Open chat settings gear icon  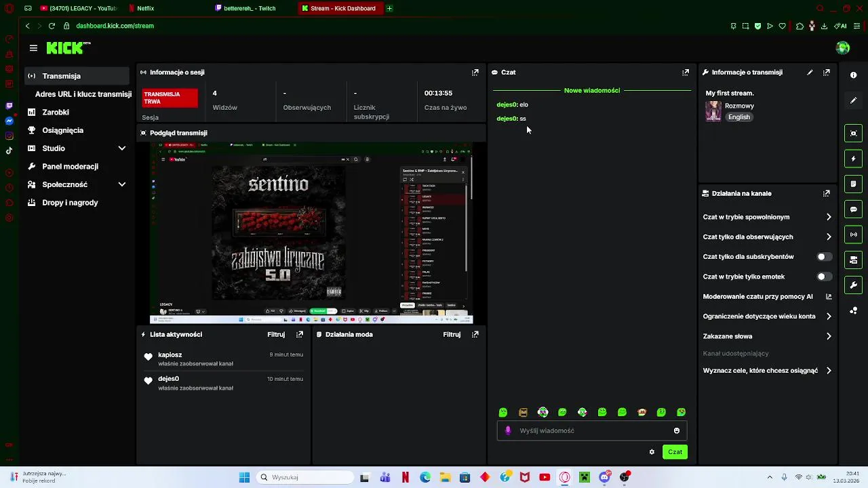pyautogui.click(x=652, y=452)
